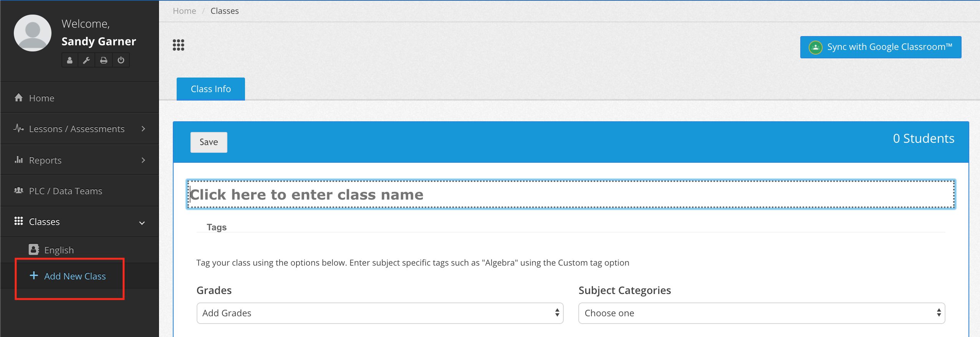Click the grid icon above Class Info
The image size is (980, 337).
179,45
